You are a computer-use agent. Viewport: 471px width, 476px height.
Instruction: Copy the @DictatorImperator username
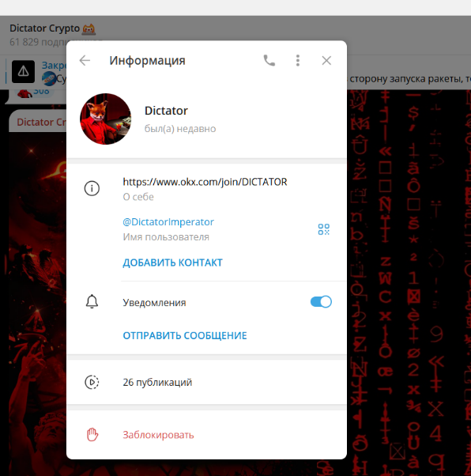point(168,222)
